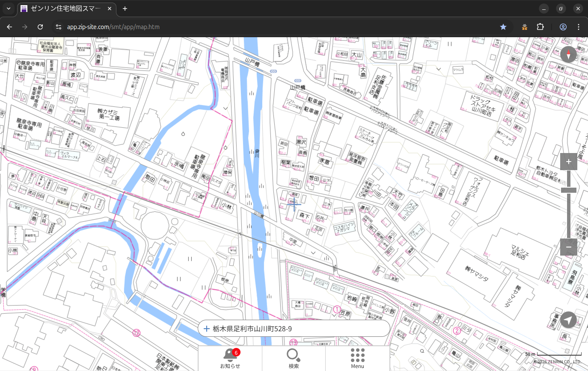Open Chrome extensions puzzle icon

(540, 27)
